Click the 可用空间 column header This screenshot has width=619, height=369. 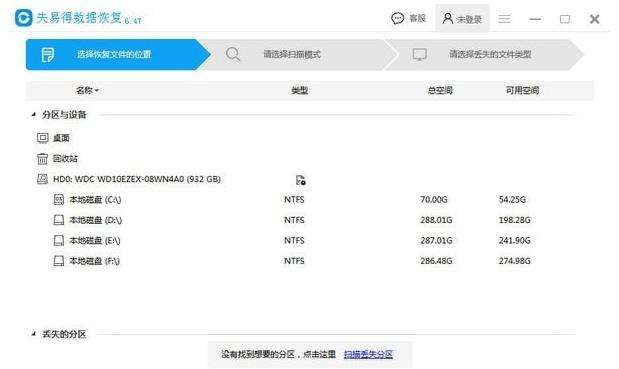tap(522, 90)
